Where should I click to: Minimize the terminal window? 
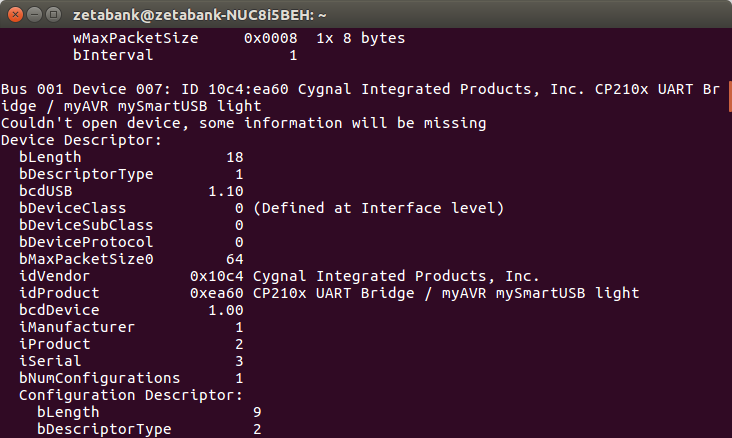(x=35, y=14)
